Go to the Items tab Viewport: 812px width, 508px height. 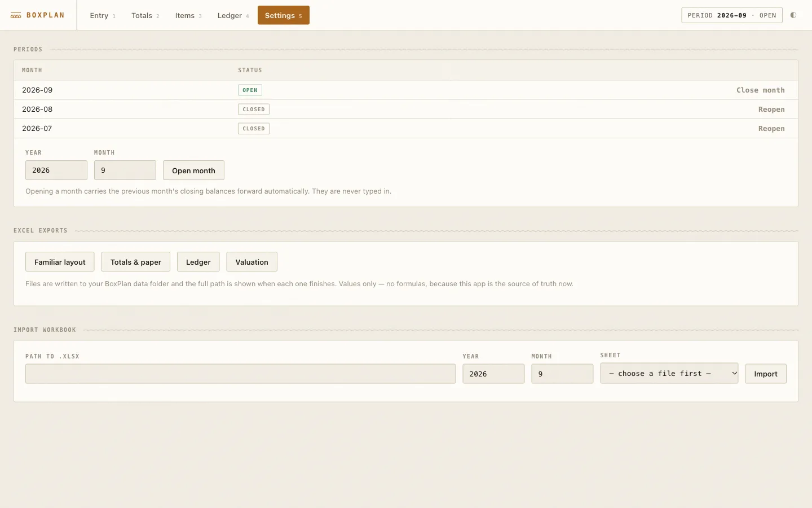[x=188, y=15]
